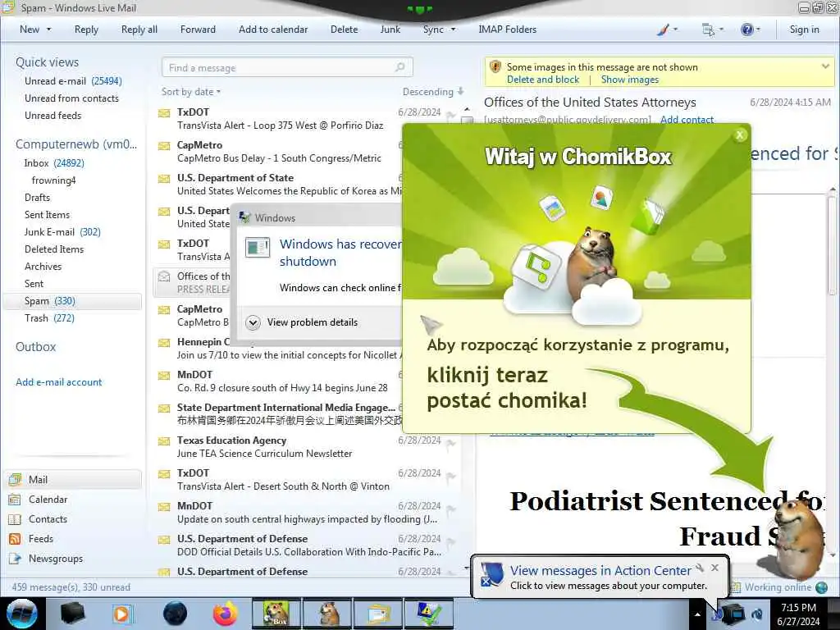Click Reply in the toolbar
The width and height of the screenshot is (840, 630).
click(x=86, y=30)
